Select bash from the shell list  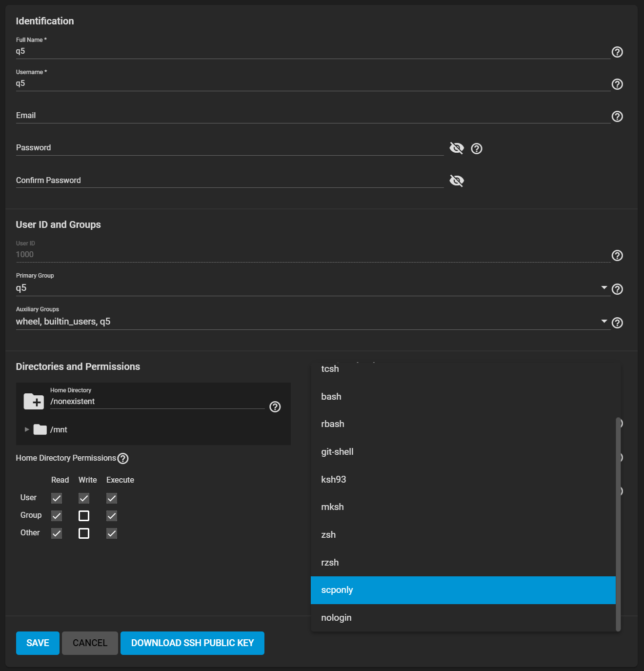coord(331,397)
